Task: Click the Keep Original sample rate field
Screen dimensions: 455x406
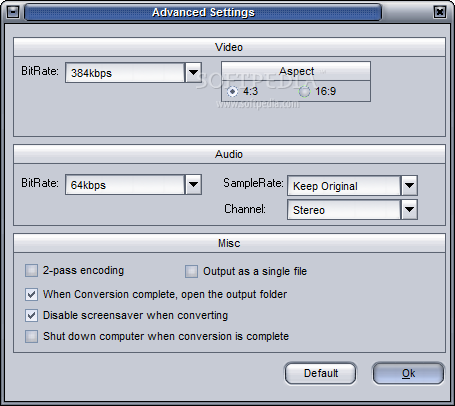Action: [x=344, y=186]
